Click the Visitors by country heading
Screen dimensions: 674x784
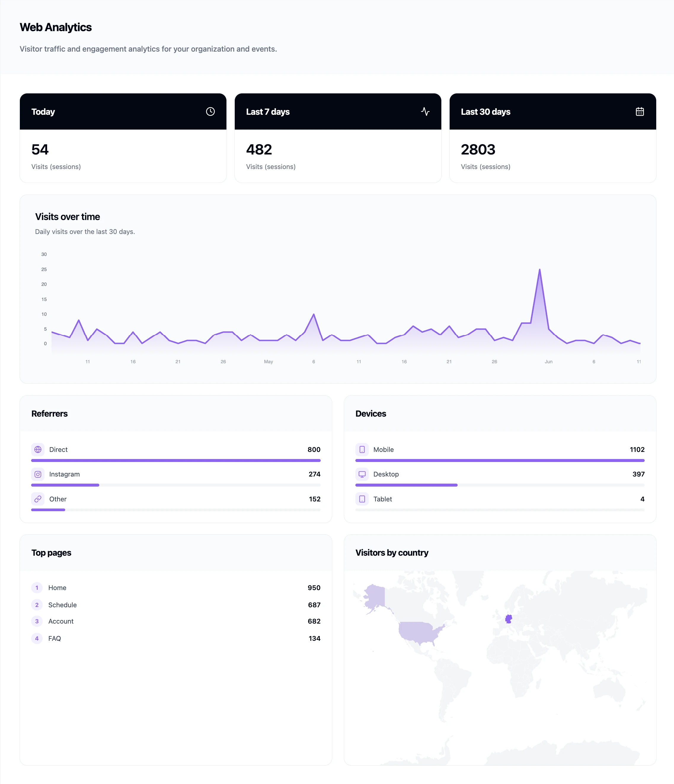coord(392,553)
